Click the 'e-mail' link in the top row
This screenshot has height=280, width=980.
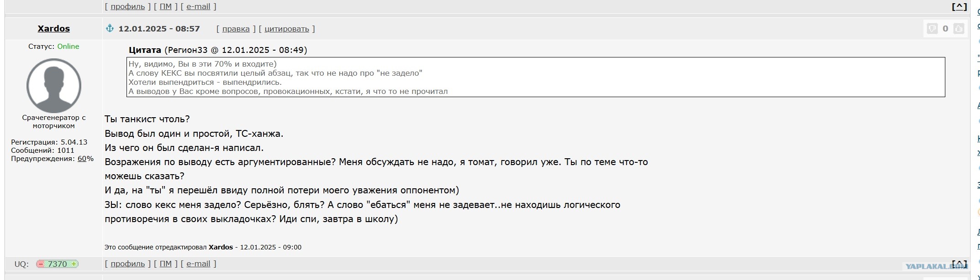(198, 6)
